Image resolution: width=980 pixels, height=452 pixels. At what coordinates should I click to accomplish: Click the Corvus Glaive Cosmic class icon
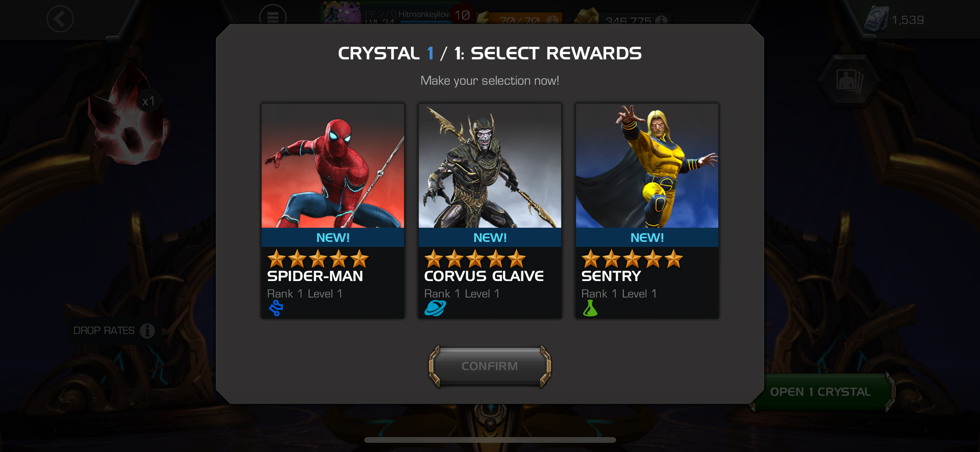[435, 308]
